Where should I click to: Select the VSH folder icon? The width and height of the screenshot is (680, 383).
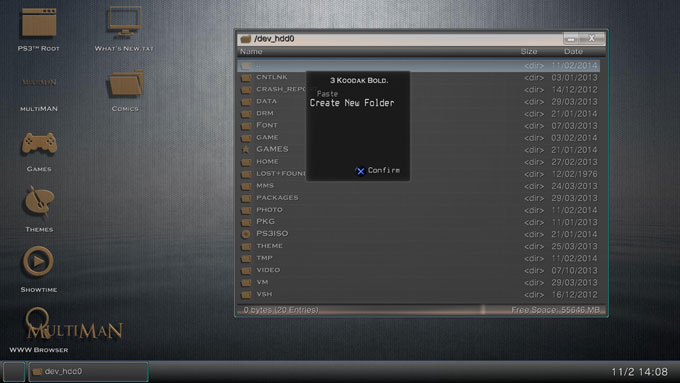[246, 295]
